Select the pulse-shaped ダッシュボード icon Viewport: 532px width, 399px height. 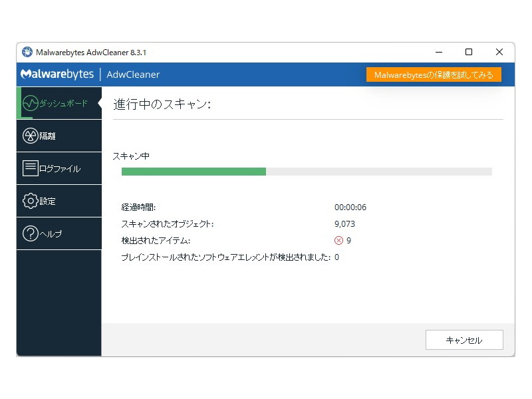(x=30, y=103)
